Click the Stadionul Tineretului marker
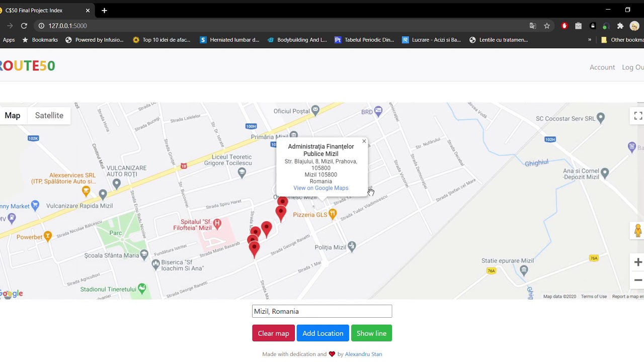The height and width of the screenshot is (362, 644). (x=142, y=288)
